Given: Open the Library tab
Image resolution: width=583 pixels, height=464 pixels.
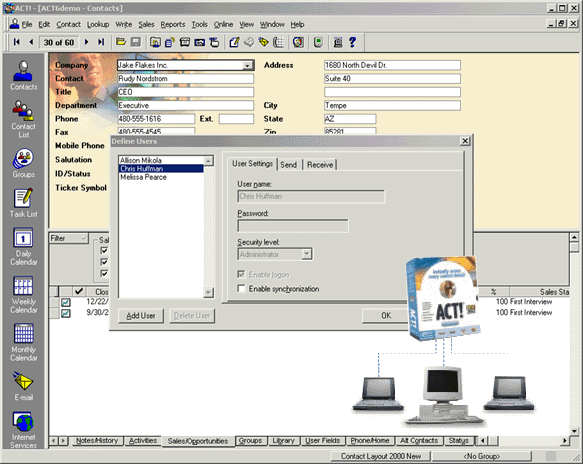Looking at the screenshot, I should pos(283,441).
